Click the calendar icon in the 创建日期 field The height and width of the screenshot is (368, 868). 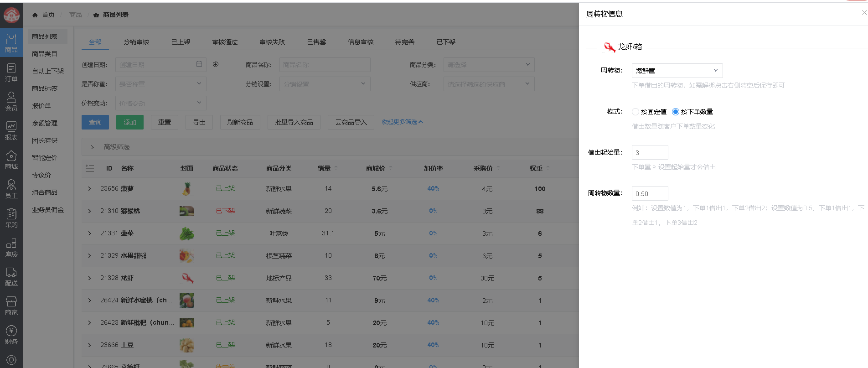pos(199,64)
